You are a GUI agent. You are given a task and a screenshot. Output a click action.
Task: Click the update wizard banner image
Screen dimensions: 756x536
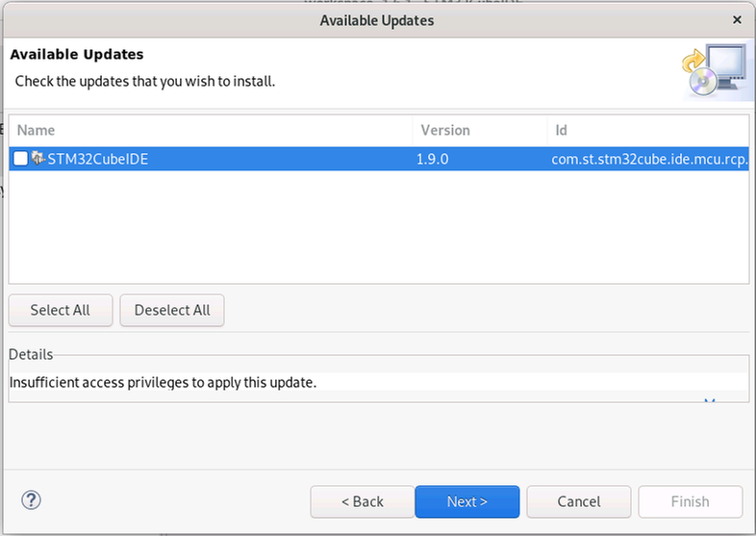click(x=716, y=71)
